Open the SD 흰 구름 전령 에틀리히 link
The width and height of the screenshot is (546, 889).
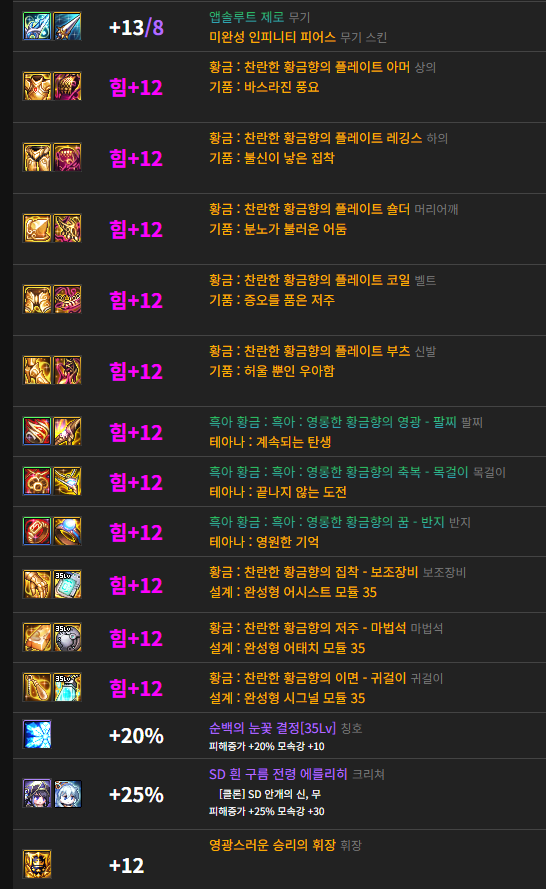coord(278,774)
